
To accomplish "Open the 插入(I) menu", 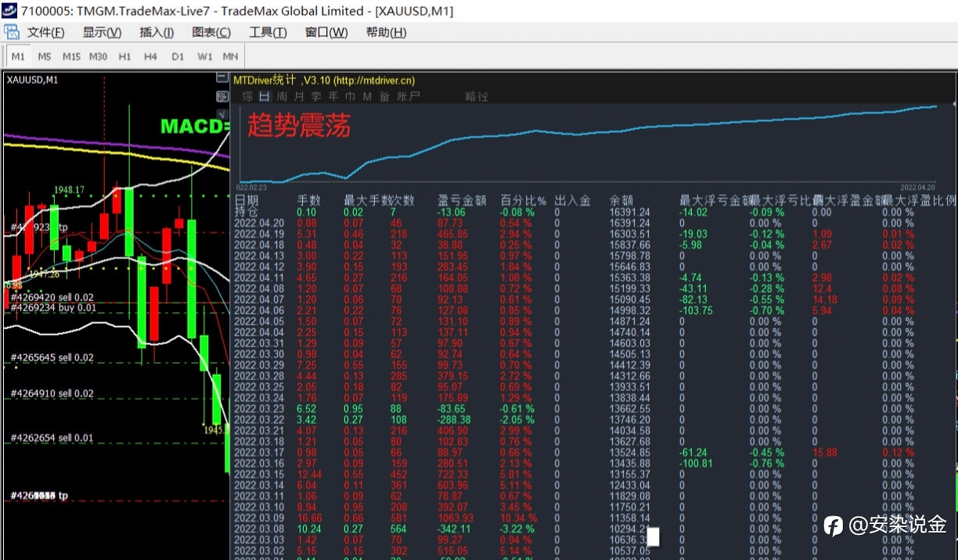I will [x=157, y=32].
